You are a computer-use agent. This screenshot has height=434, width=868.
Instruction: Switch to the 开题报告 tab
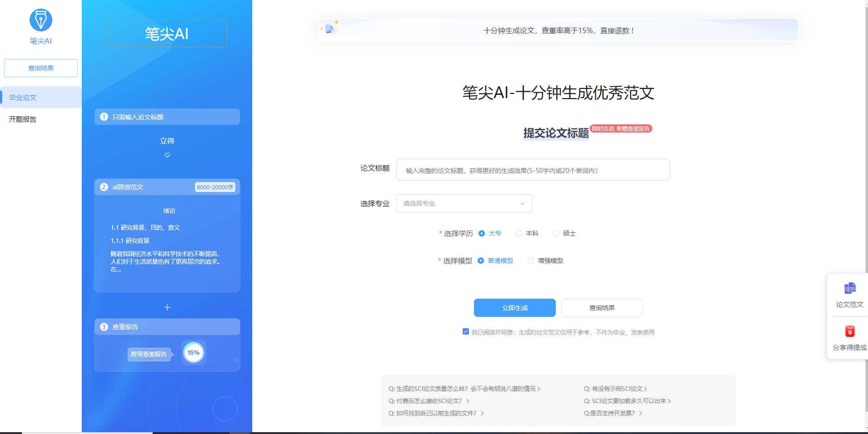click(23, 119)
